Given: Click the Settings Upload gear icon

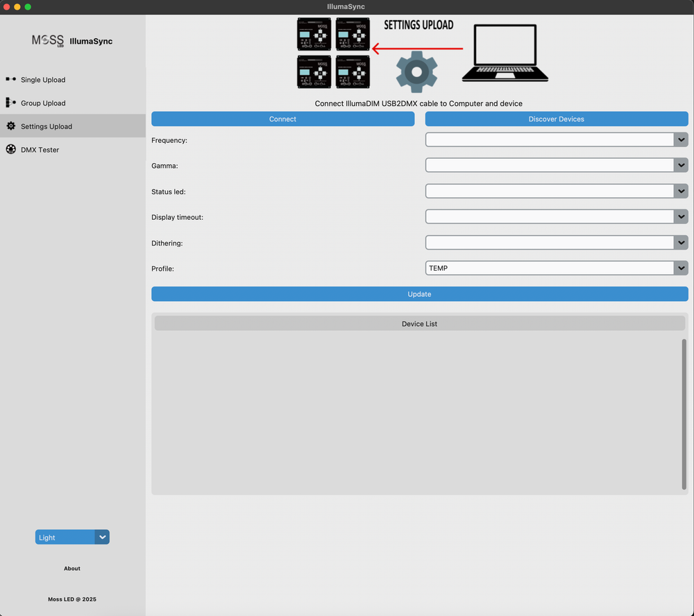Looking at the screenshot, I should (10, 126).
